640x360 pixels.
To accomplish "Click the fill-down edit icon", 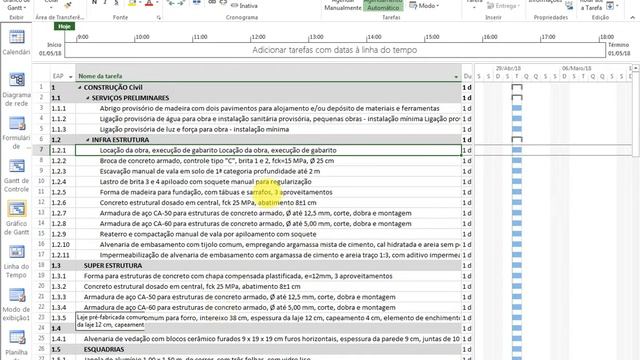I will (x=610, y=6).
